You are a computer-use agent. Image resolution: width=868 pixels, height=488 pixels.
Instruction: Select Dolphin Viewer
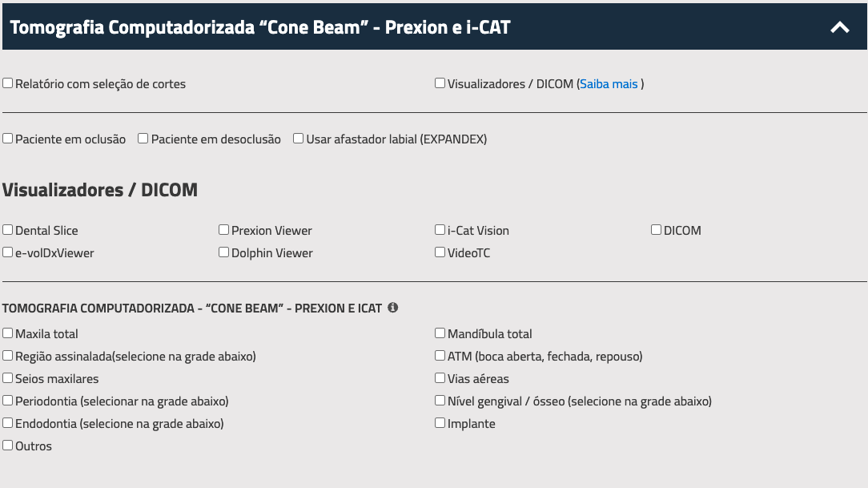pyautogui.click(x=223, y=252)
